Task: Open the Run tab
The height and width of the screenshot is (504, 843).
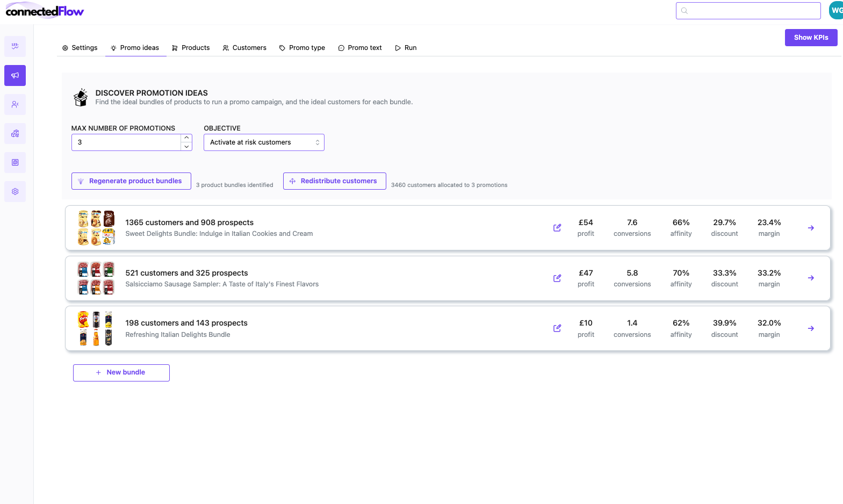Action: (406, 48)
